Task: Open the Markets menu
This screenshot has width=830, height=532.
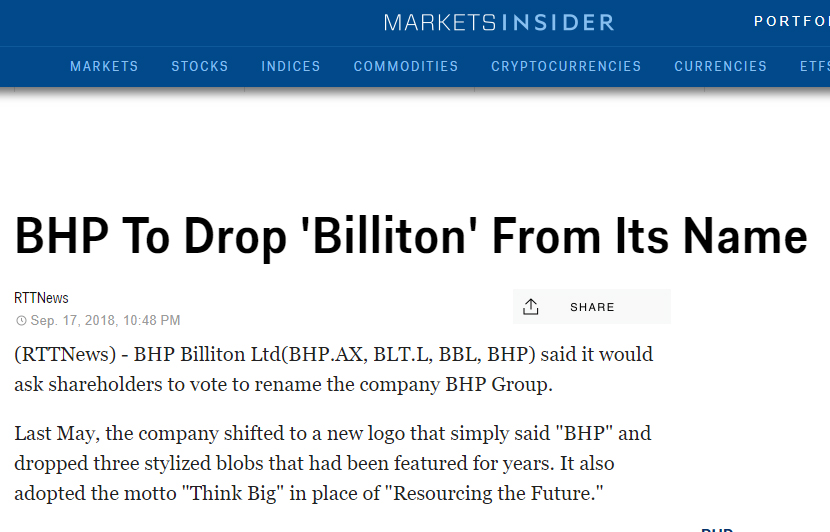Action: click(x=104, y=66)
